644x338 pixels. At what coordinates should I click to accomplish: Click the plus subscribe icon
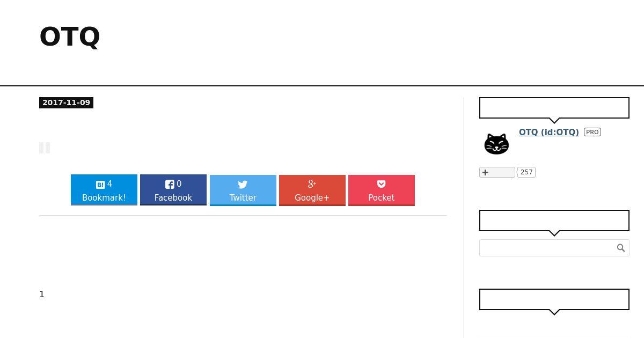point(486,172)
